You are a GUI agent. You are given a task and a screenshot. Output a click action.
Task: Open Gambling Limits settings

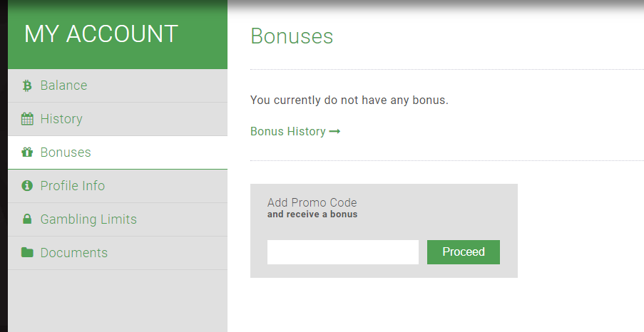(x=118, y=219)
